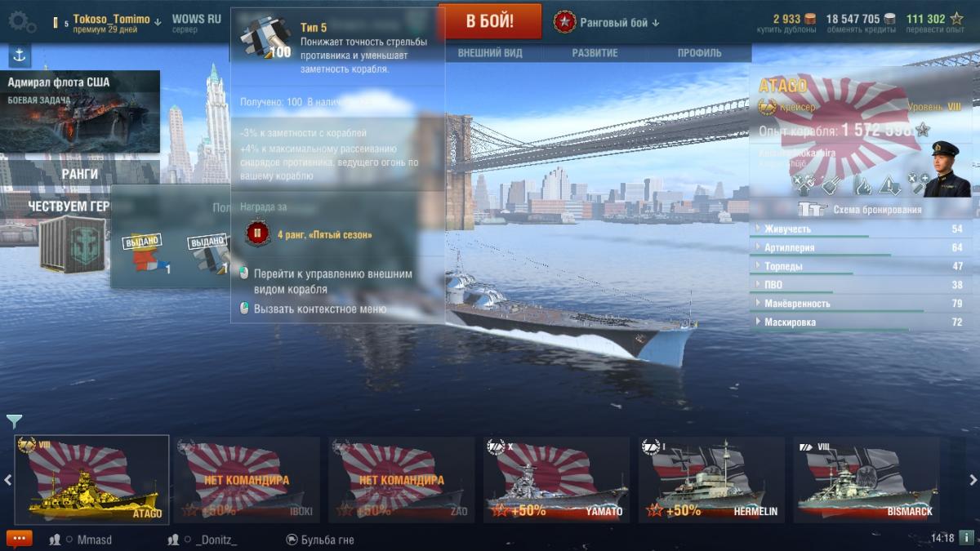The image size is (980, 551).
Task: Expand the Артиллерия parameter section
Action: pyautogui.click(x=859, y=247)
